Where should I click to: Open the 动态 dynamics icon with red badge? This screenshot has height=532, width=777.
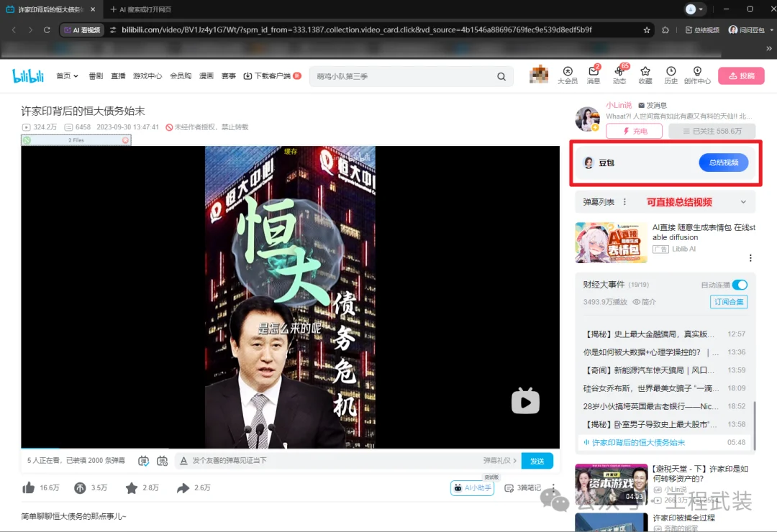[x=619, y=75]
